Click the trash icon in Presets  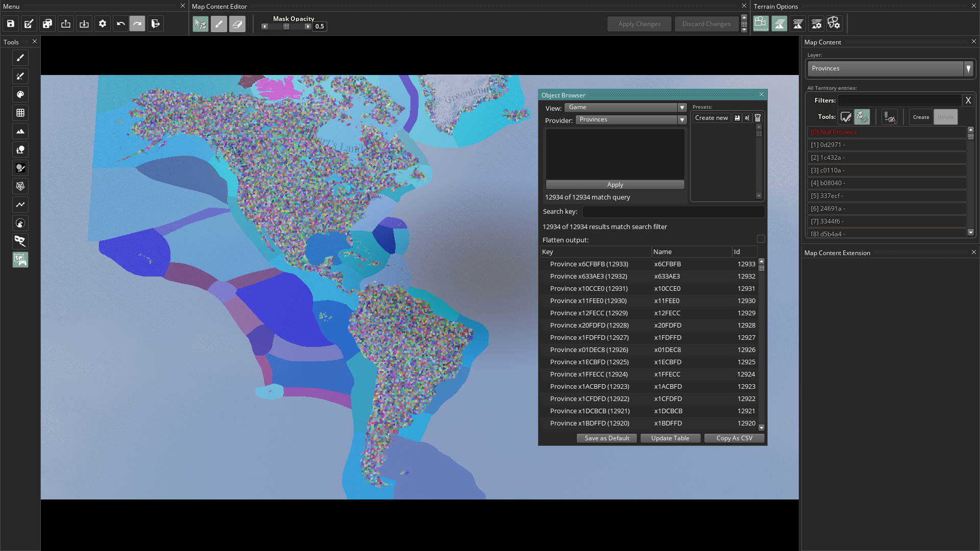pos(758,118)
